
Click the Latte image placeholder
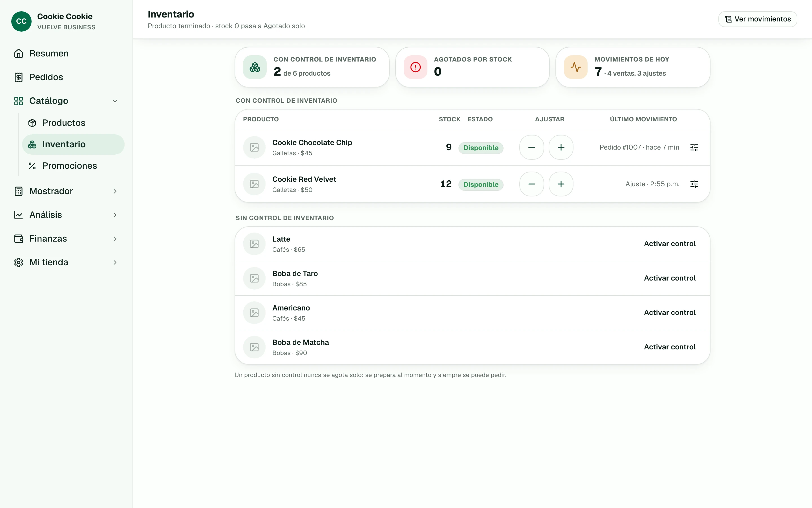[x=254, y=244]
